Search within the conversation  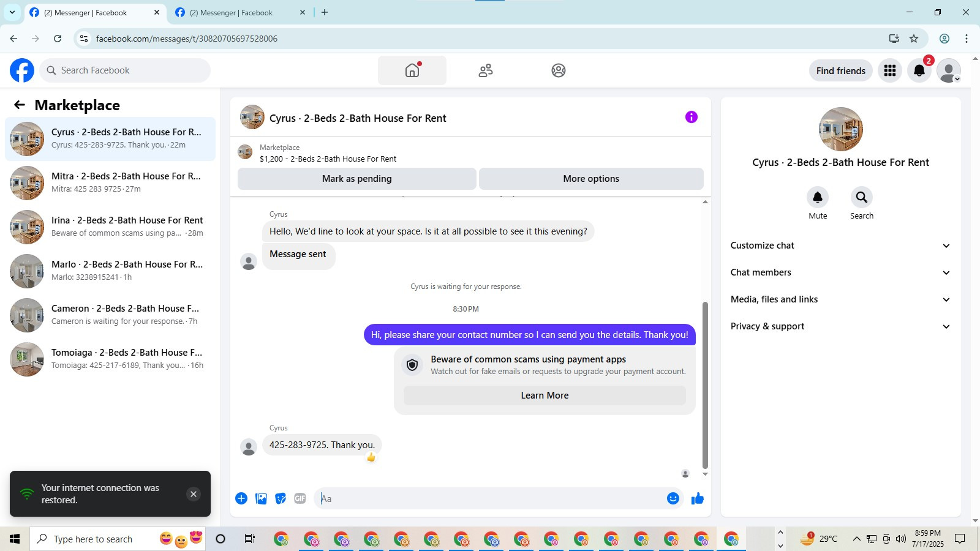[x=862, y=197]
